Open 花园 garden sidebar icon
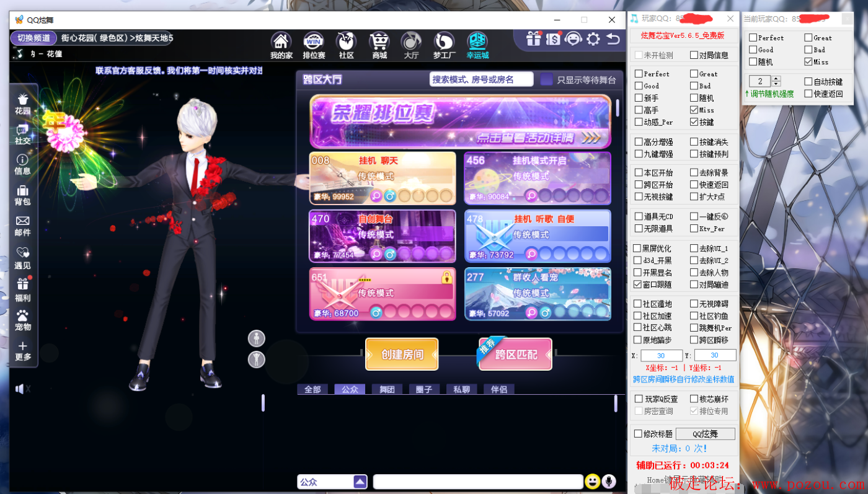Viewport: 868px width, 494px height. (23, 104)
